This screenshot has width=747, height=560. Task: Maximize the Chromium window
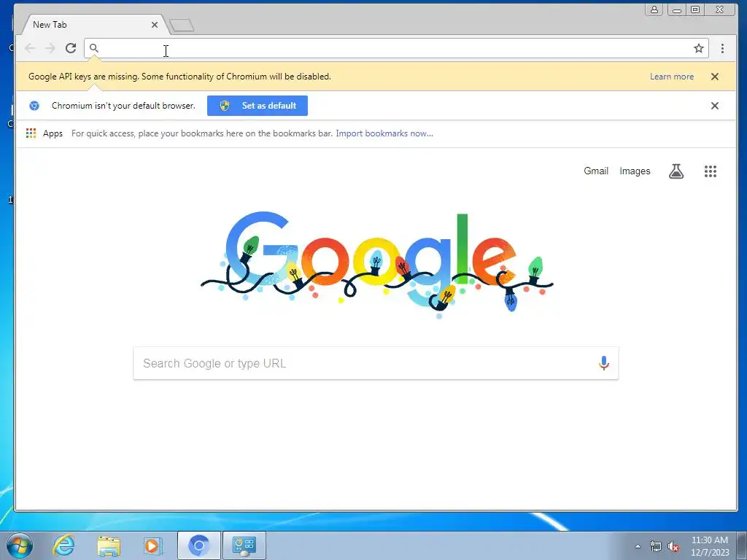pos(695,9)
